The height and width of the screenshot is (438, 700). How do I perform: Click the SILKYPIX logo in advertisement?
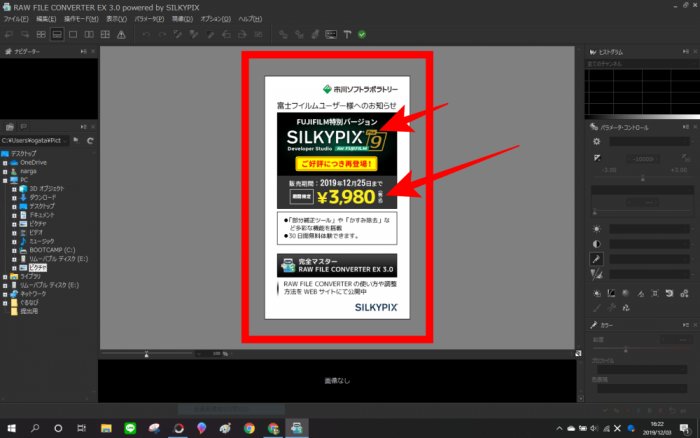(376, 308)
